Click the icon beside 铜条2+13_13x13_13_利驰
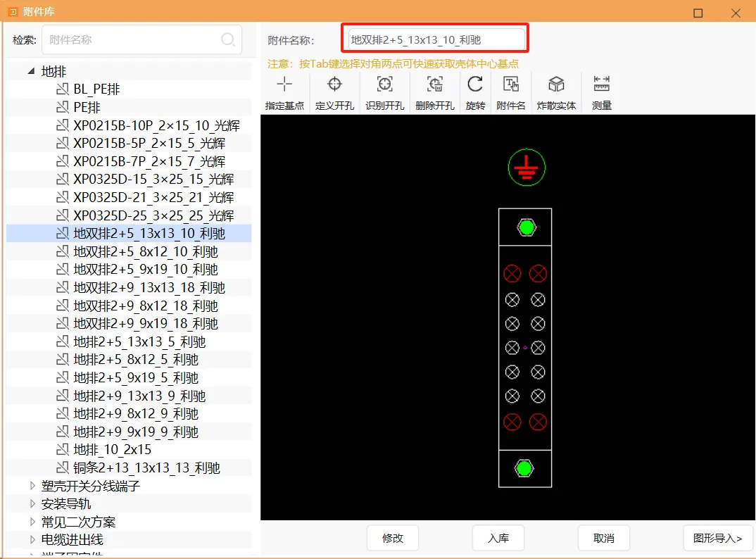 click(63, 467)
